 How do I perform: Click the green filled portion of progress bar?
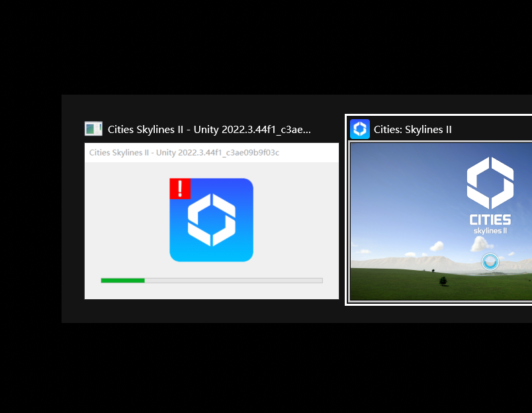click(x=122, y=281)
